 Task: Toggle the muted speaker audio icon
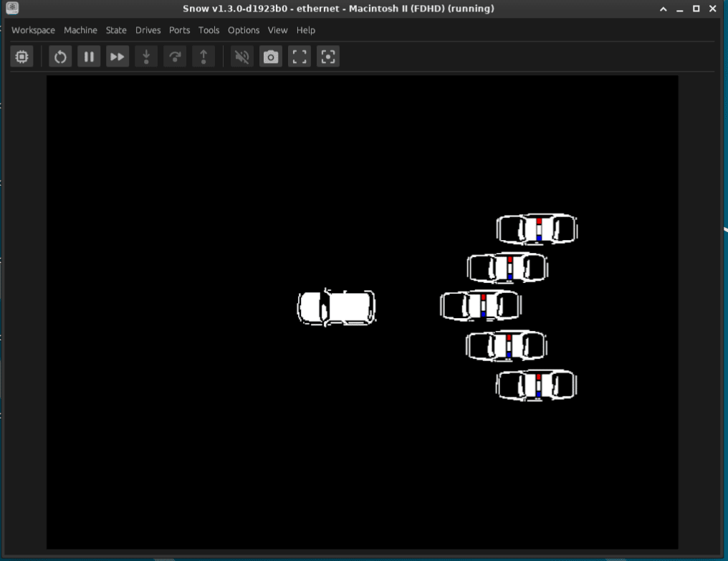[242, 57]
